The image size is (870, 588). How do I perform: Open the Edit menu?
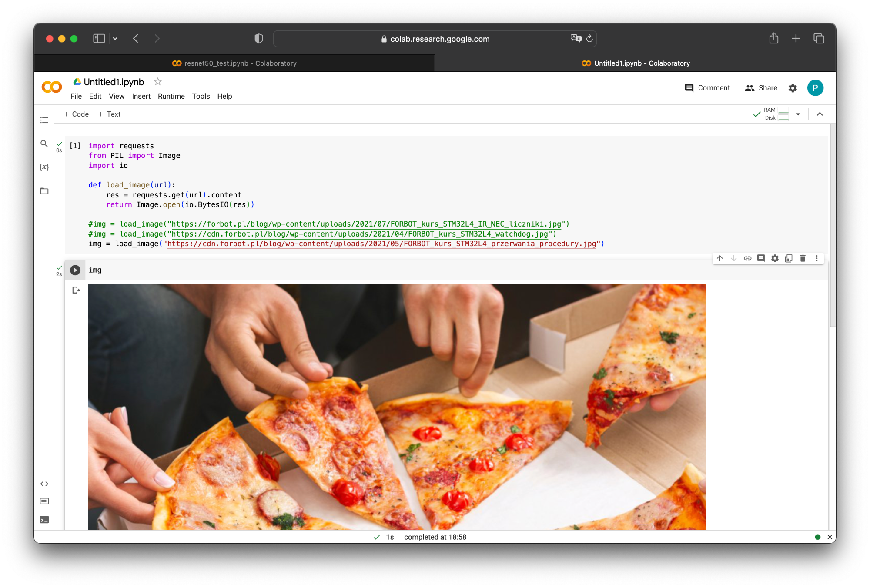pos(95,96)
